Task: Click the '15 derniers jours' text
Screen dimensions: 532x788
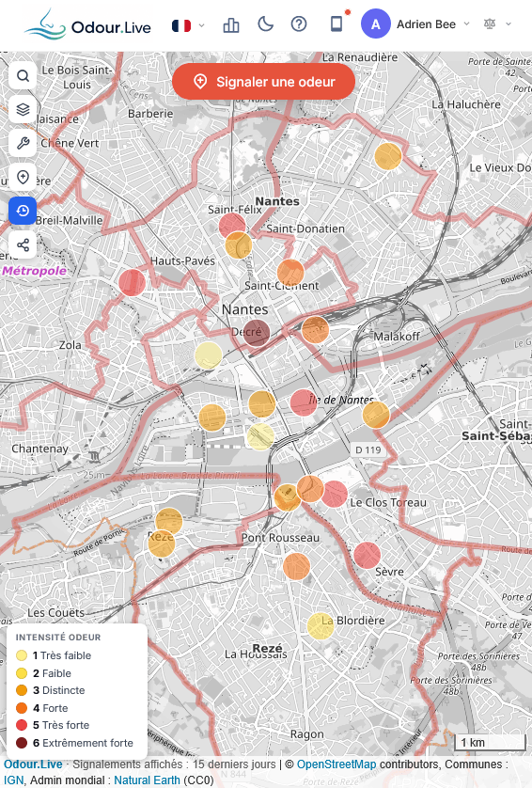Action: click(234, 764)
